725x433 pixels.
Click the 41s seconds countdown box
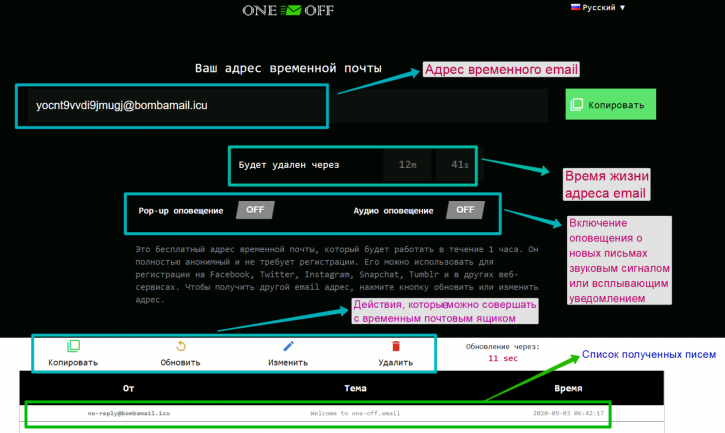coord(460,165)
